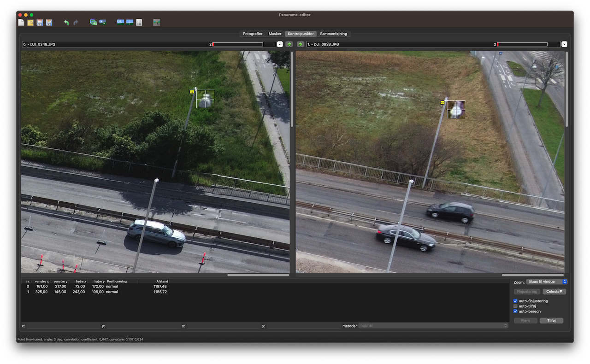The width and height of the screenshot is (590, 364).
Task: Open the GL fast preview window
Action: [120, 22]
